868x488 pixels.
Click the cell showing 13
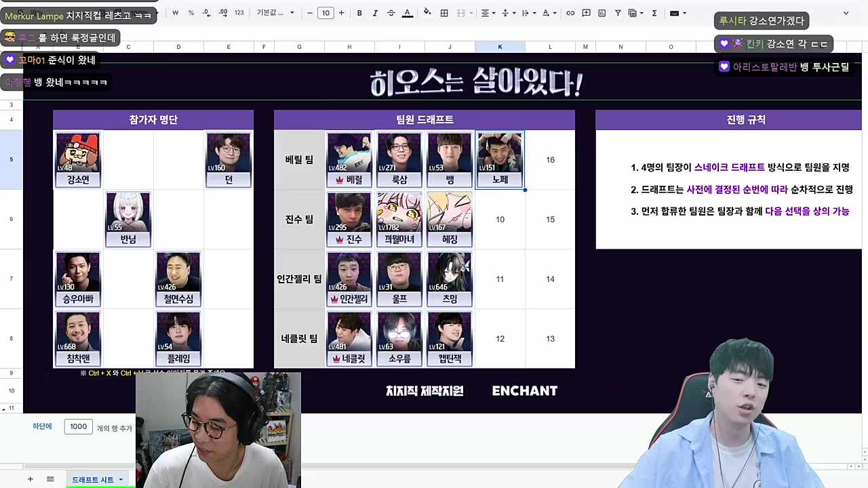tap(550, 339)
